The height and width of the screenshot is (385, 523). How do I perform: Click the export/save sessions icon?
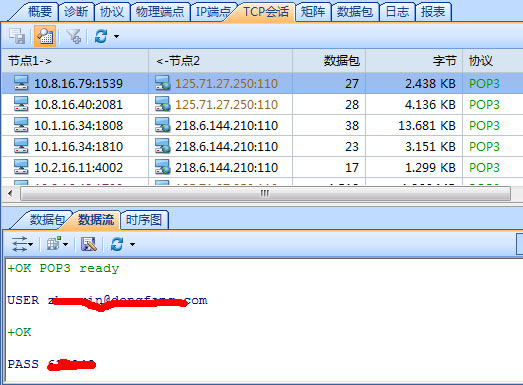point(17,36)
